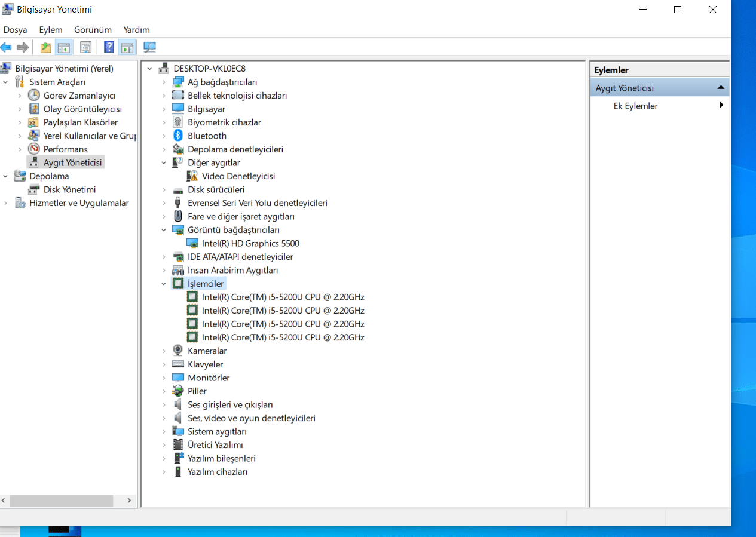Collapse the Sistem Araçları tree node
Viewport: 756px width, 537px height.
6,82
